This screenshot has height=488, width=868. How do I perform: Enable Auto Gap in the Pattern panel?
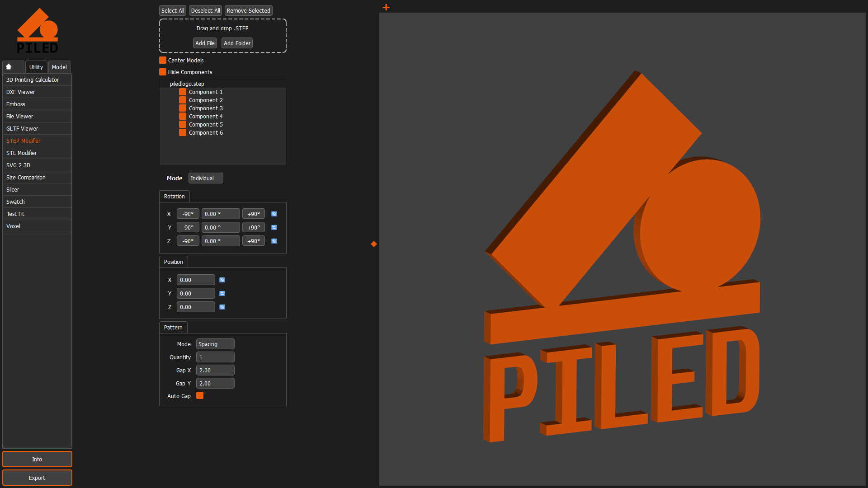point(199,395)
